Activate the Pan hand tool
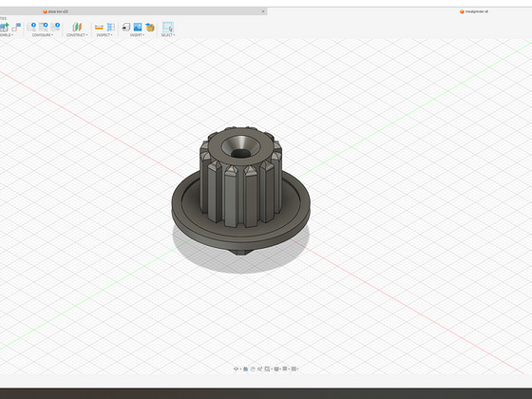The width and height of the screenshot is (532, 399). pos(253,369)
